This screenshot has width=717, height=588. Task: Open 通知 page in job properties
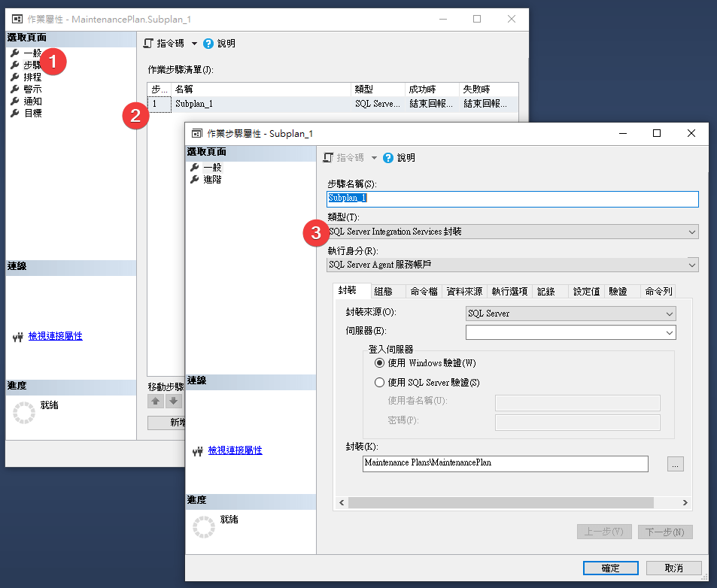pyautogui.click(x=32, y=101)
